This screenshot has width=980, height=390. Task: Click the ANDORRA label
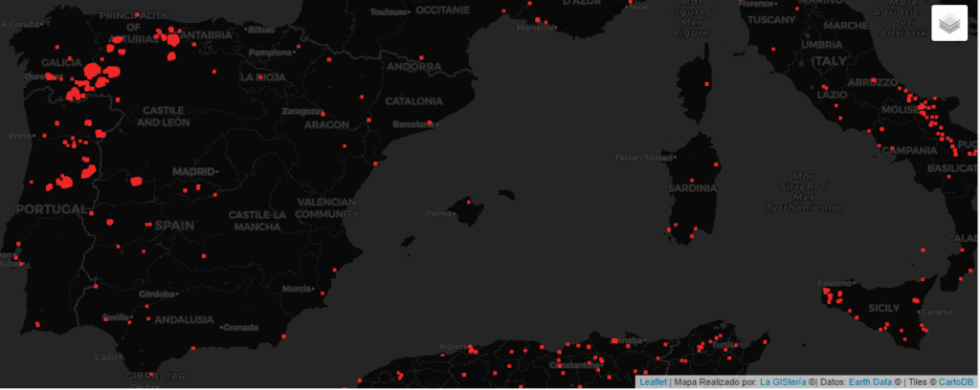point(413,67)
